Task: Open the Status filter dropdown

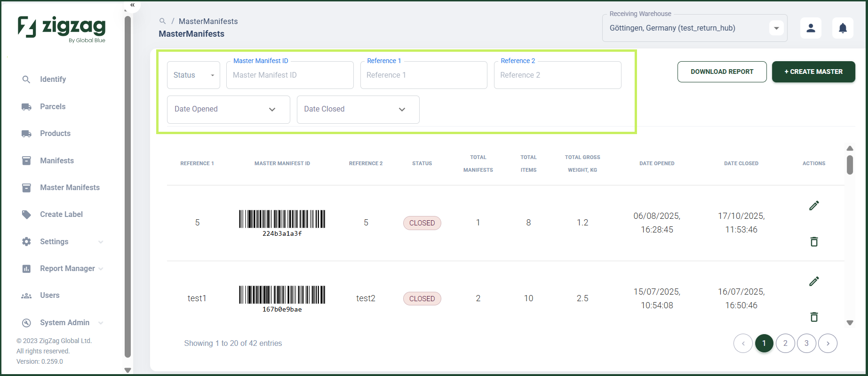Action: (x=193, y=75)
